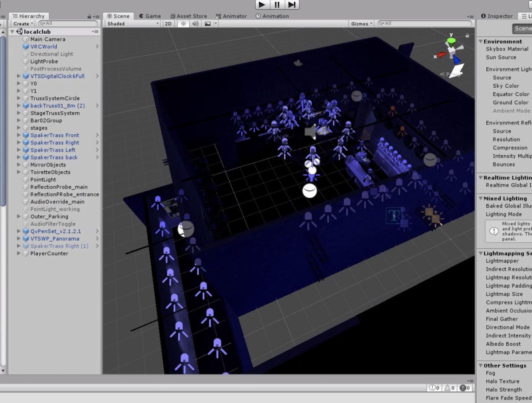This screenshot has width=532, height=403.
Task: Click the Step frame button
Action: 292,4
